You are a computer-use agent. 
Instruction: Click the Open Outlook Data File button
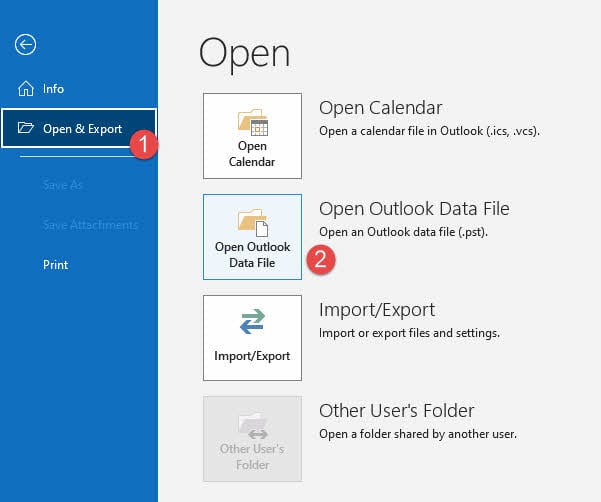(252, 237)
